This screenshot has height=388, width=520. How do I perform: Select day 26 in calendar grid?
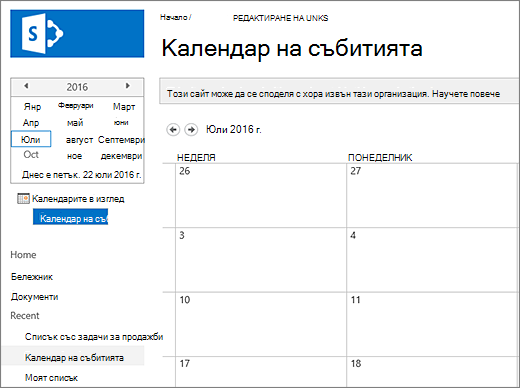(x=185, y=171)
